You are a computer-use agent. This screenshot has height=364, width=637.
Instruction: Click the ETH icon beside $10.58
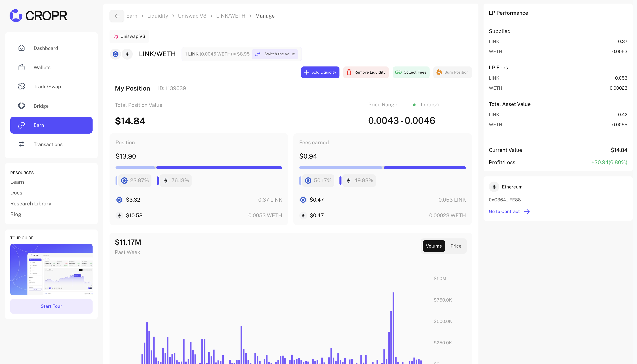[119, 215]
